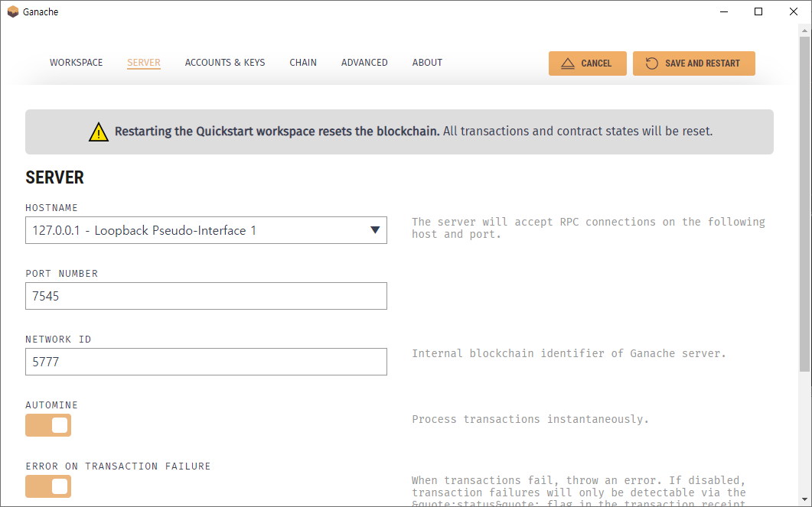Click the Ganache logo in title bar

click(x=13, y=11)
